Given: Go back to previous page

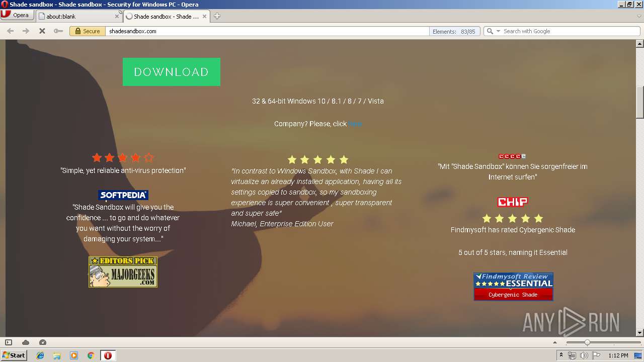Looking at the screenshot, I should pyautogui.click(x=10, y=31).
